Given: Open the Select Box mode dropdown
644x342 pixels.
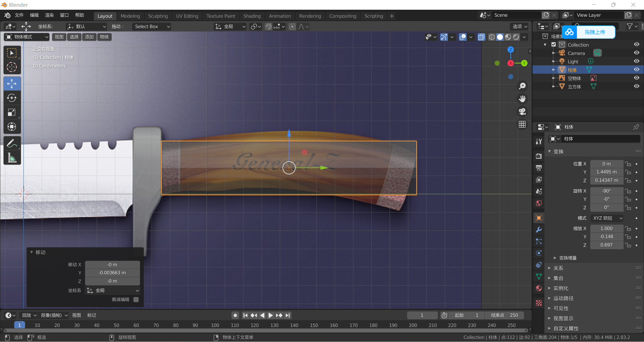Looking at the screenshot, I should (152, 26).
